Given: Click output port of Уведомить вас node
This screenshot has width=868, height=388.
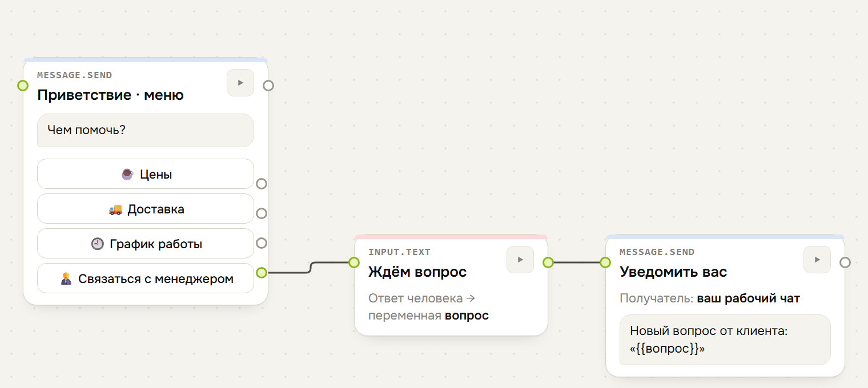Looking at the screenshot, I should point(845,262).
